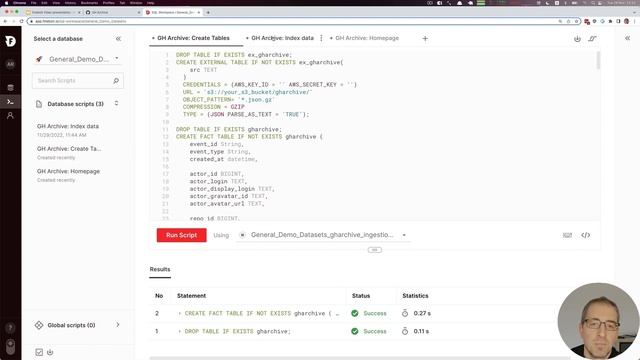Open keyboard shortcuts icon near Run Script

pyautogui.click(x=567, y=235)
